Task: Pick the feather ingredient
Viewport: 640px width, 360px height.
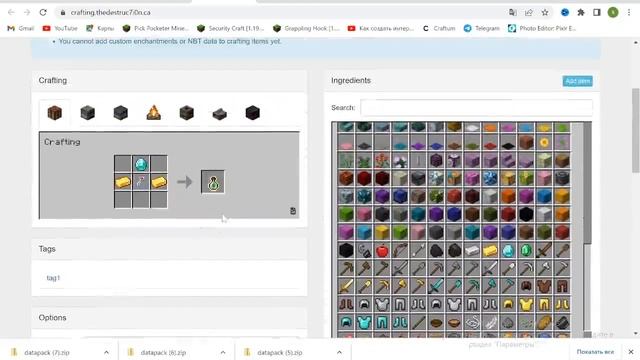Action: click(490, 322)
